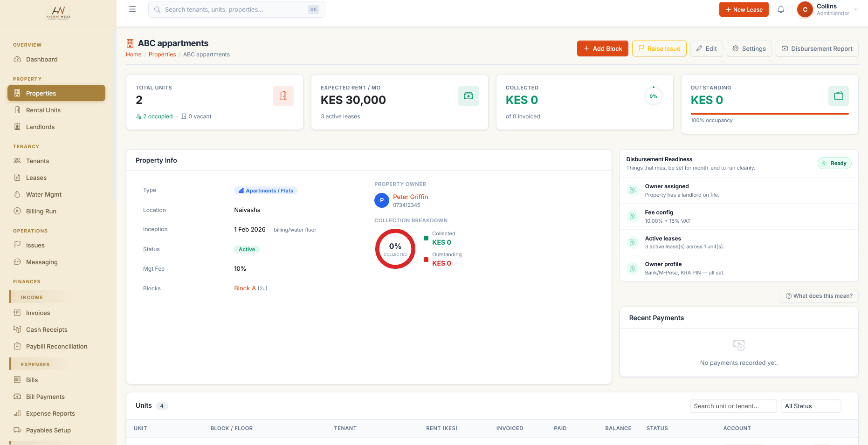This screenshot has width=868, height=445.
Task: Click the Add Block button
Action: (603, 48)
